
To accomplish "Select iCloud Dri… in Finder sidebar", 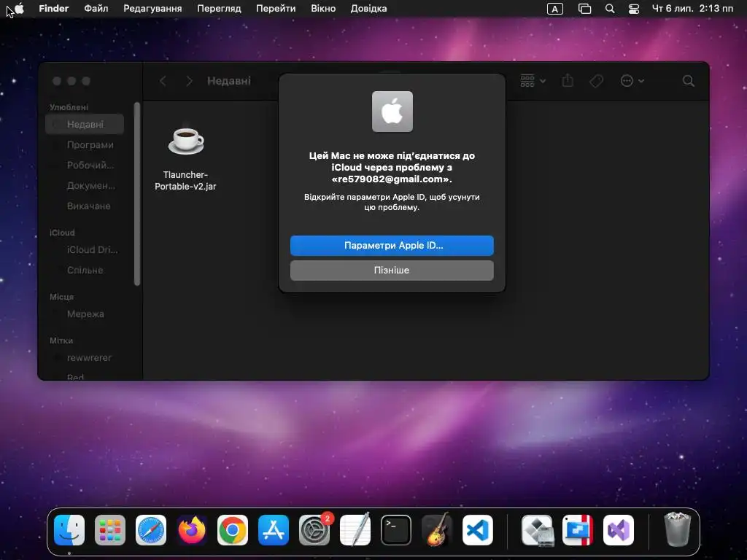I will point(85,249).
